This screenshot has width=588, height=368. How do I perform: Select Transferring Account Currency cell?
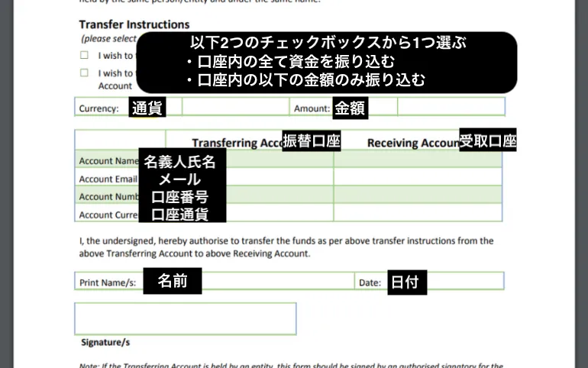(x=250, y=212)
